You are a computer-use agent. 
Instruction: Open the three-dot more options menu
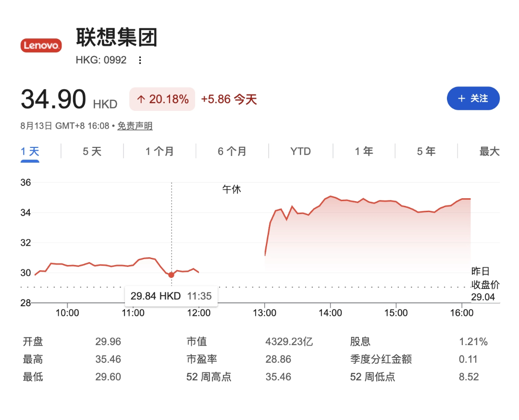[140, 60]
